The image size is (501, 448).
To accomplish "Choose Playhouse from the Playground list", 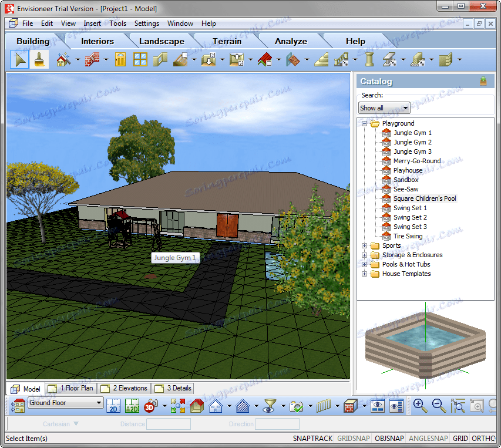I will (x=408, y=170).
